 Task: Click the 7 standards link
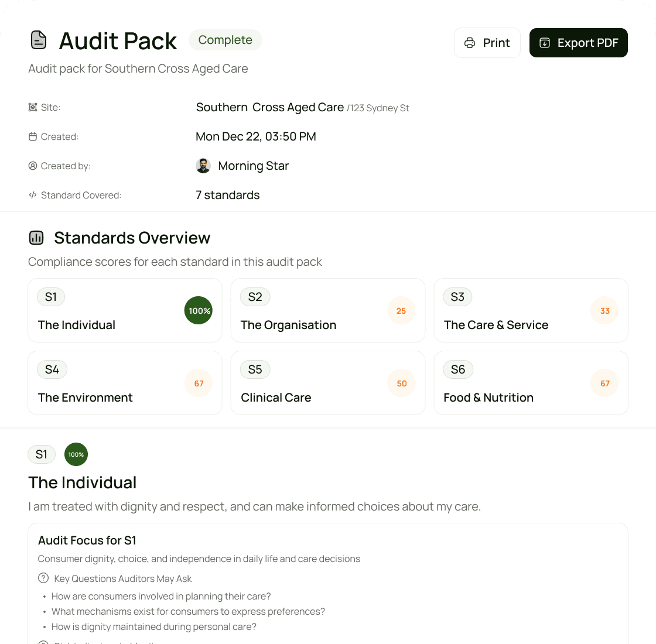point(228,195)
